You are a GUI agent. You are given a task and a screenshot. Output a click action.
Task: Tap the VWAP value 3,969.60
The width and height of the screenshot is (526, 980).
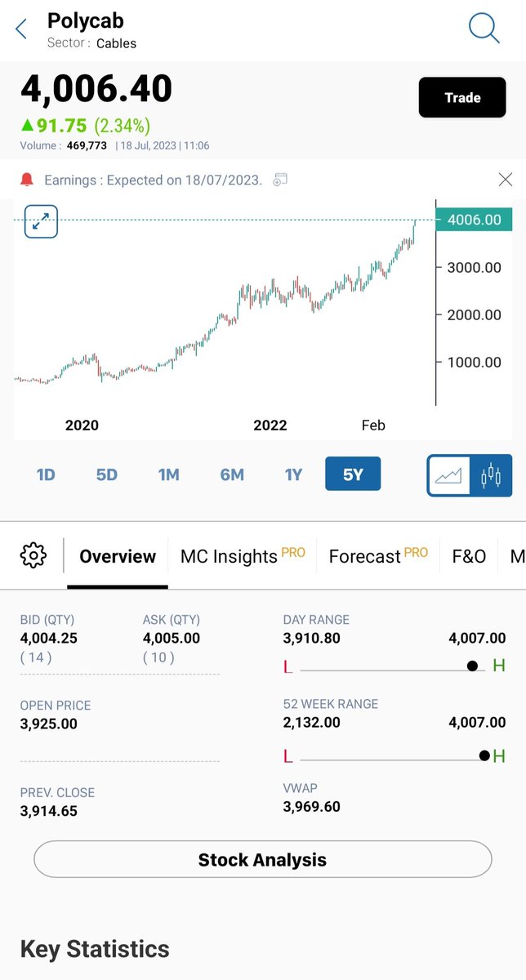coord(312,807)
